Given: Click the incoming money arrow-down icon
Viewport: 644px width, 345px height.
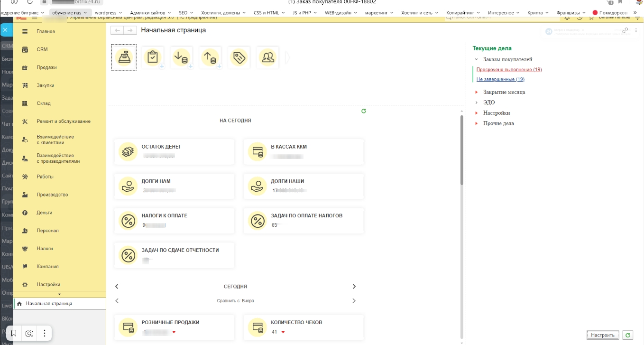Looking at the screenshot, I should [181, 57].
